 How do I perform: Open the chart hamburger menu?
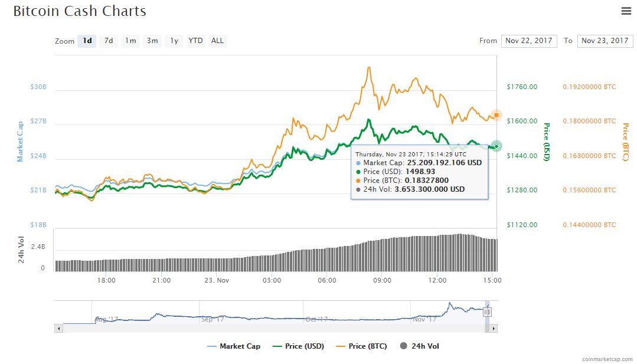pos(626,11)
